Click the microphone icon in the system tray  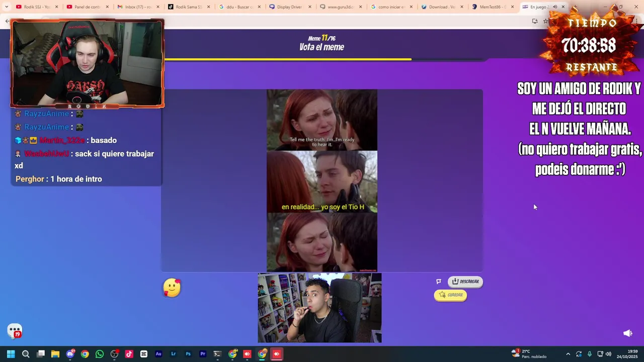589,354
